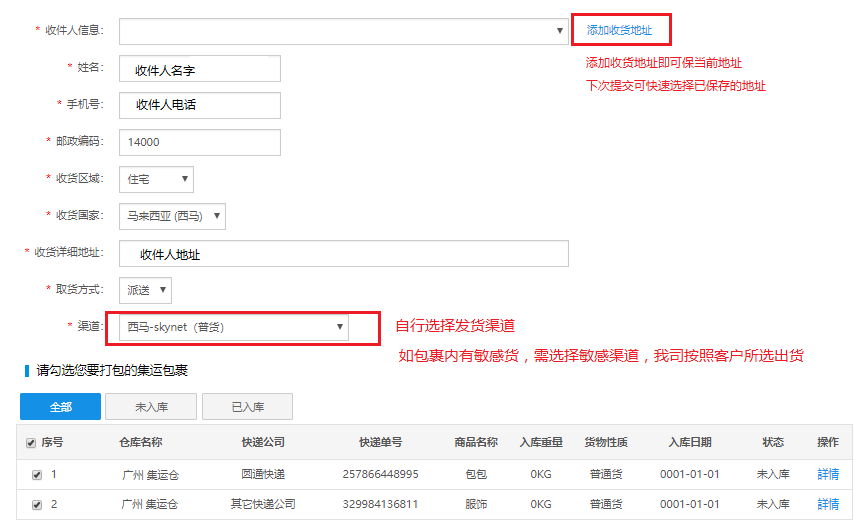
Task: Click the 添加收货地址 link
Action: (x=619, y=31)
